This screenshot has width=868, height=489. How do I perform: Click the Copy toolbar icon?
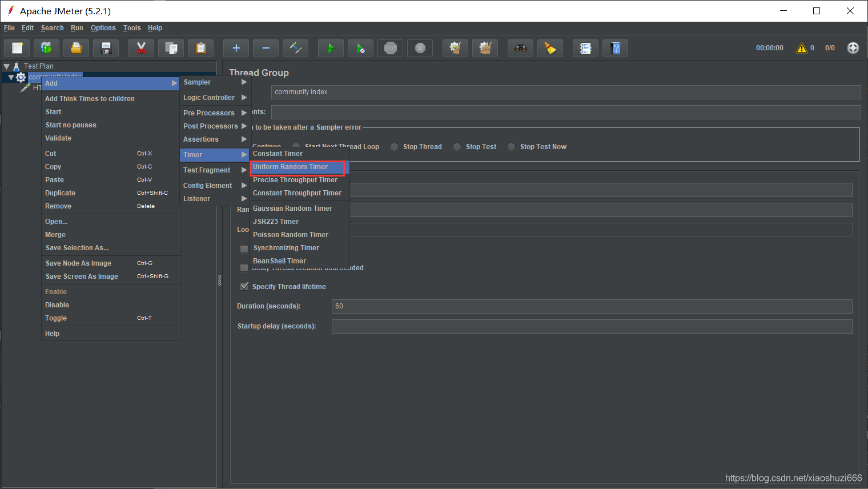[171, 48]
